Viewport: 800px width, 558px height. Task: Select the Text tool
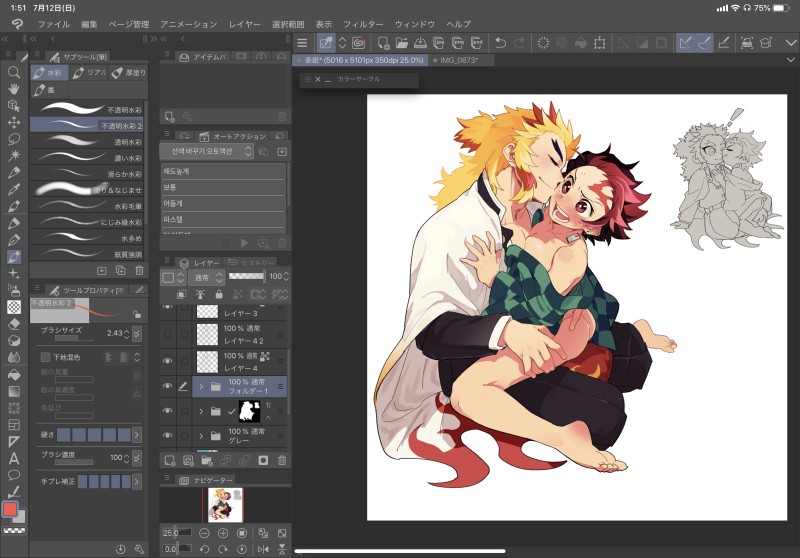click(14, 458)
